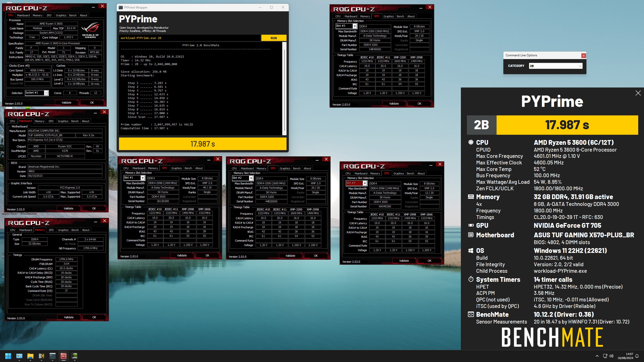Open the Slot #4 memory slot dropdown
The width and height of the screenshot is (644, 362).
365,183
